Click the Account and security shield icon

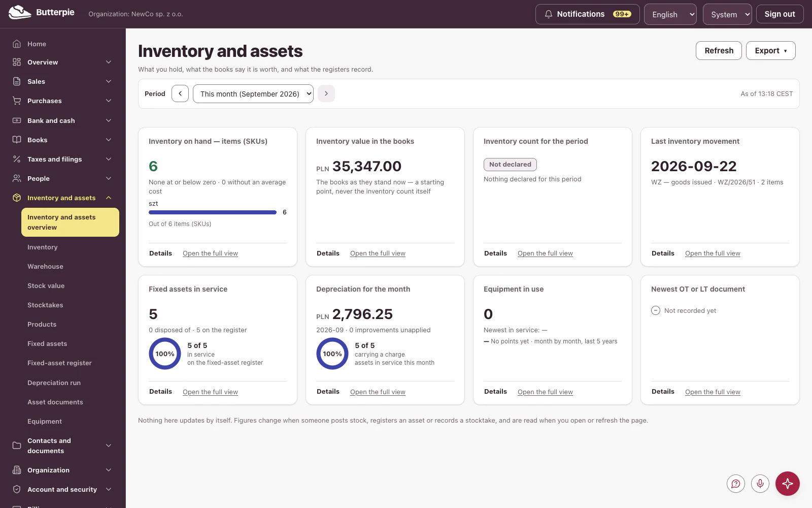click(17, 489)
